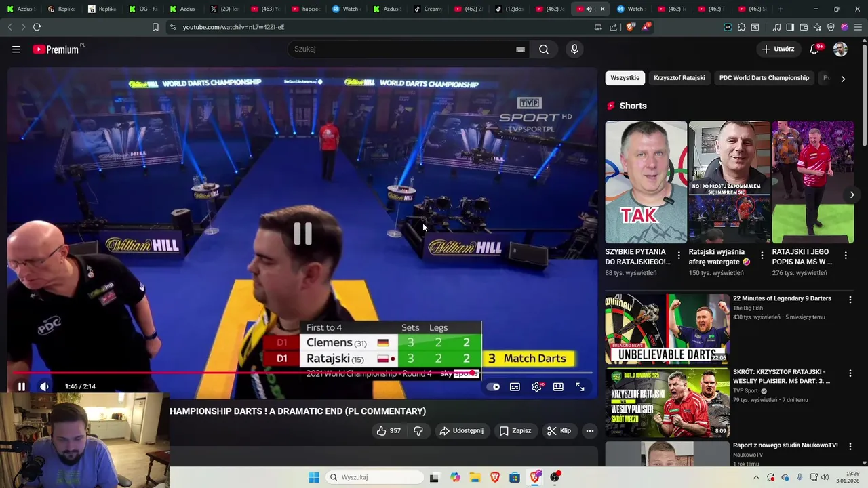Open File Explorer from taskbar
Viewport: 868px width, 488px height.
coord(475,477)
